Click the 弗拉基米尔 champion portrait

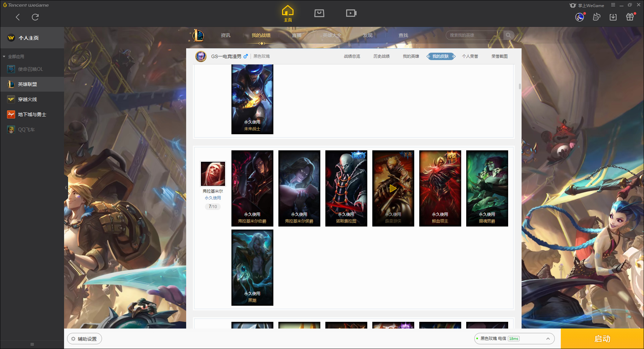[213, 173]
